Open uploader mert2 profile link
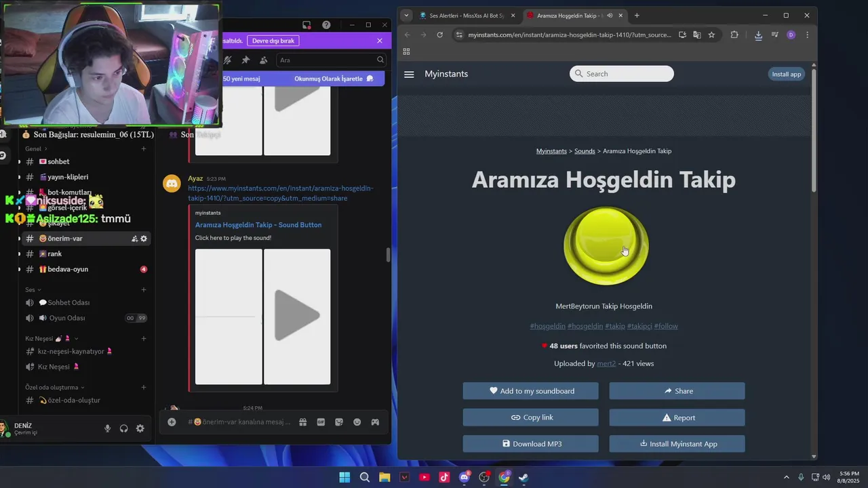Screen dimensions: 868x488 (606, 364)
